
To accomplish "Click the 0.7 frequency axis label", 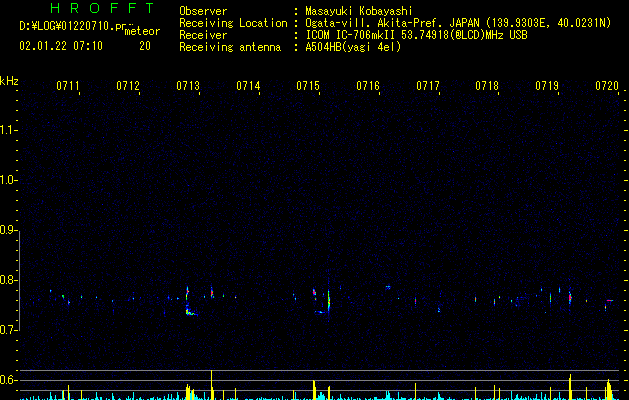I will point(9,330).
